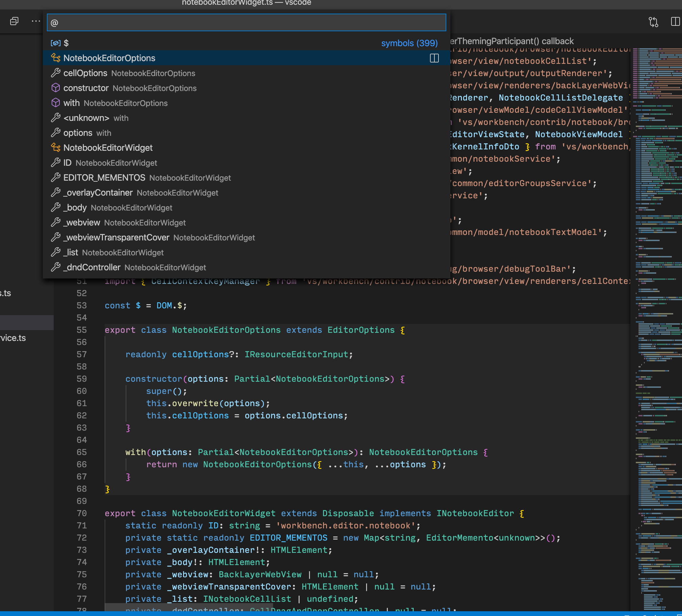The width and height of the screenshot is (682, 616).
Task: Click the key icon beside the ID symbol
Action: [55, 162]
